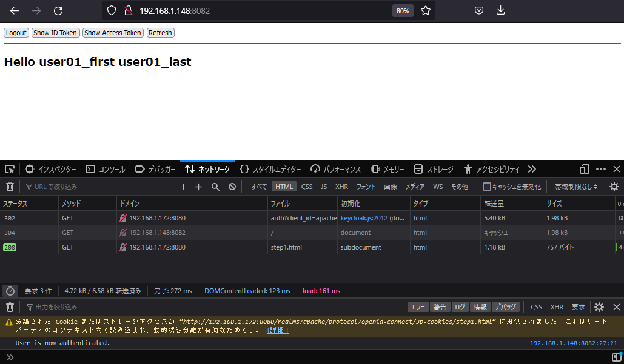Screen dimensions: 624x364
Task: Open network panel settings gear
Action: pyautogui.click(x=614, y=187)
